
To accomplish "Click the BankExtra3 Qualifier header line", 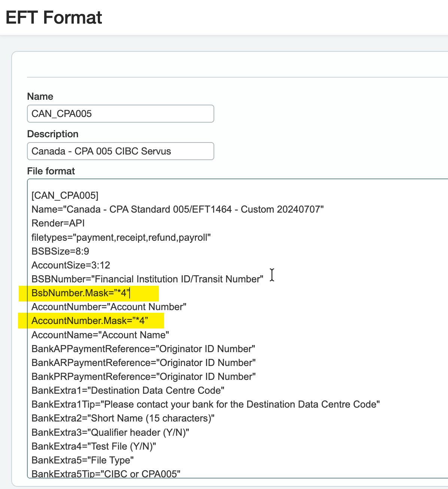I will point(110,432).
